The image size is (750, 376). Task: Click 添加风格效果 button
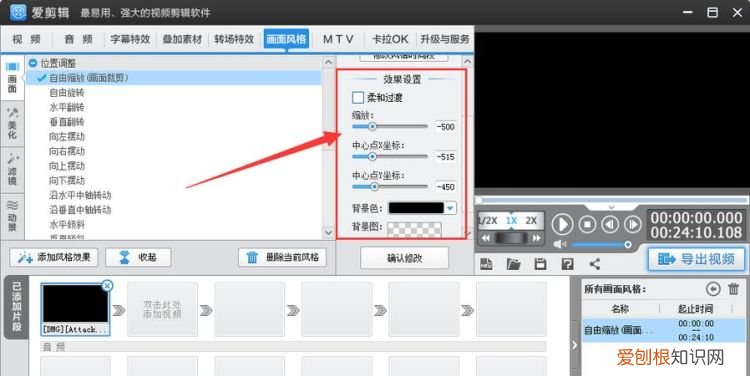tap(54, 257)
